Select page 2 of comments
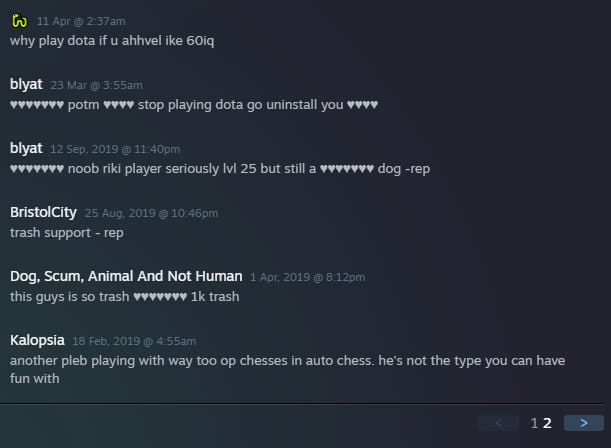The height and width of the screenshot is (448, 611). tap(547, 423)
